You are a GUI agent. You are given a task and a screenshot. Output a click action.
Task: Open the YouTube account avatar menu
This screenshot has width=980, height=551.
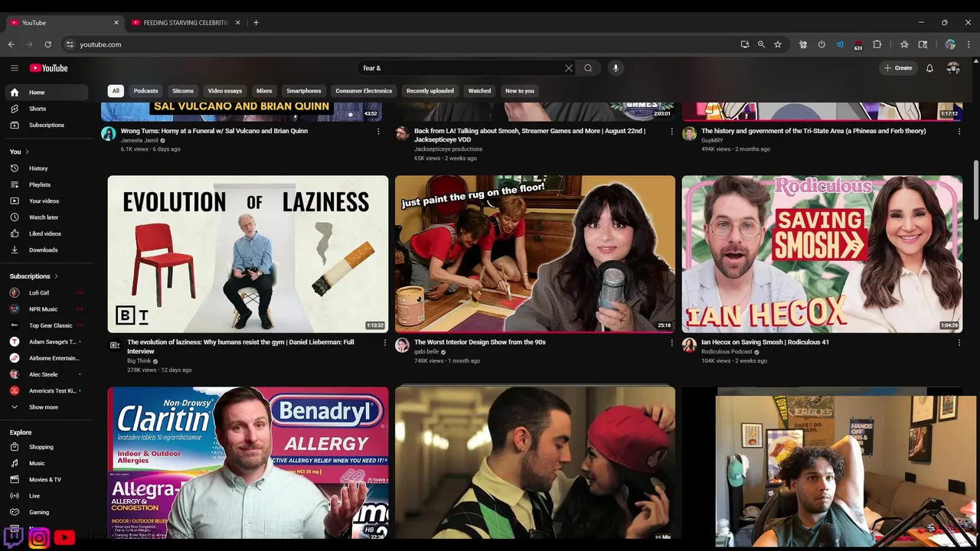953,68
